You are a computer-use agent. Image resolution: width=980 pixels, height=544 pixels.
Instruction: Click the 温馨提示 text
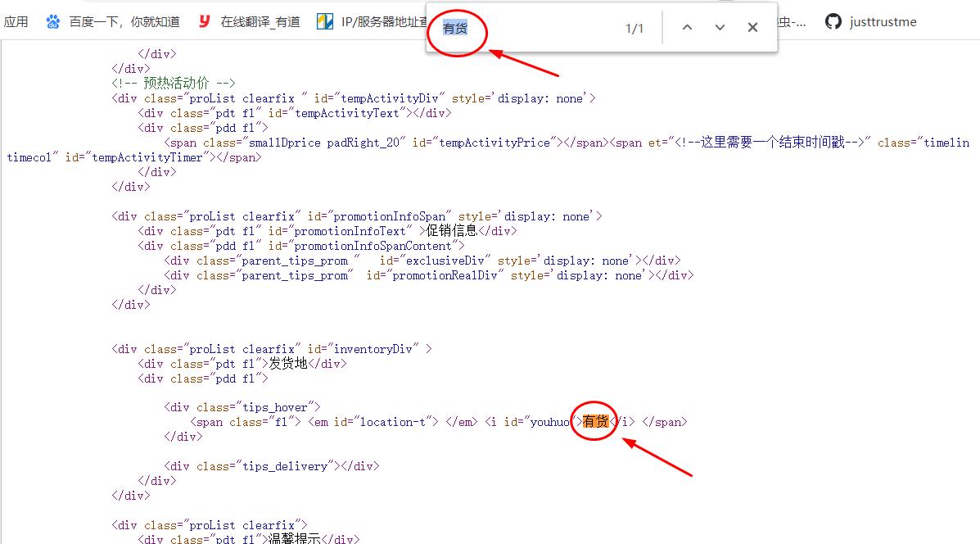(295, 538)
